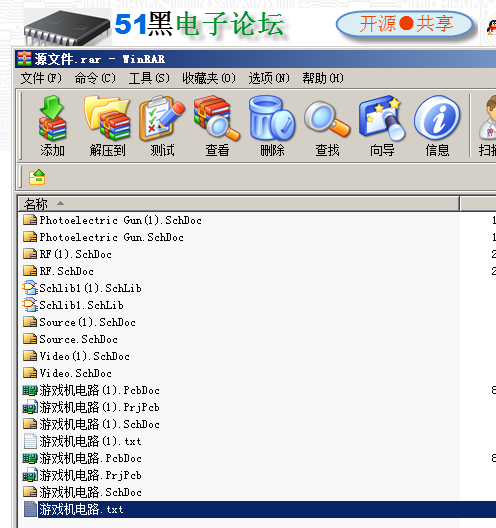Select 游戏机电路 (1).SchDoc file name
The image size is (496, 528).
99,424
